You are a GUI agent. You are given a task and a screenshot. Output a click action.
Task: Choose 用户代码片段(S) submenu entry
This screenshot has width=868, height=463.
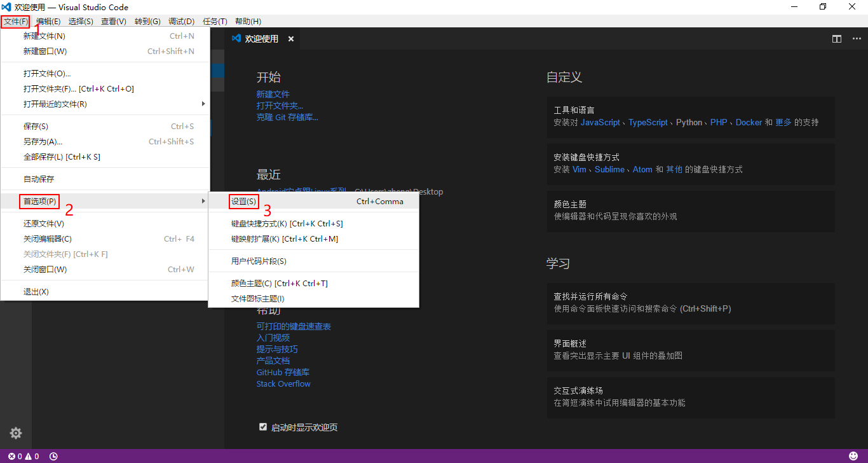coord(314,261)
